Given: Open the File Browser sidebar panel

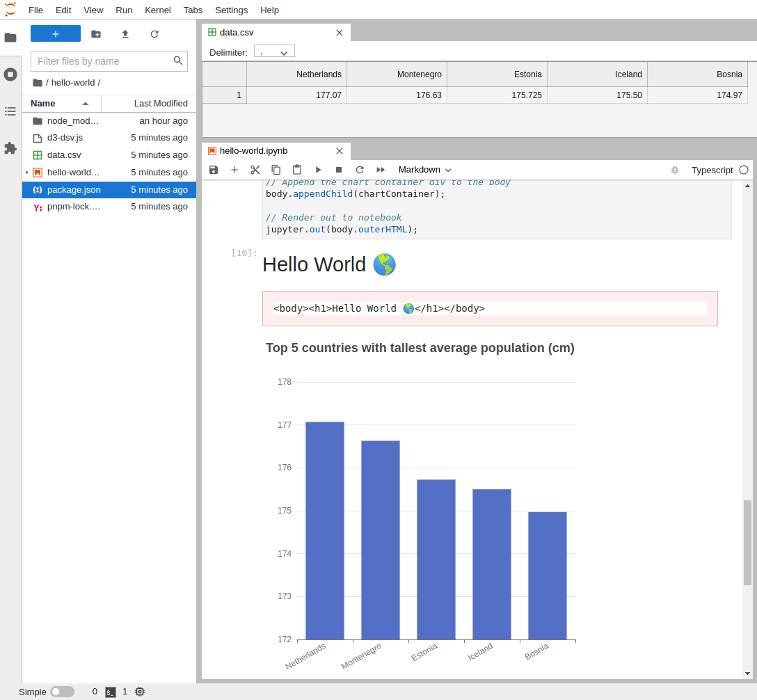Looking at the screenshot, I should point(10,38).
